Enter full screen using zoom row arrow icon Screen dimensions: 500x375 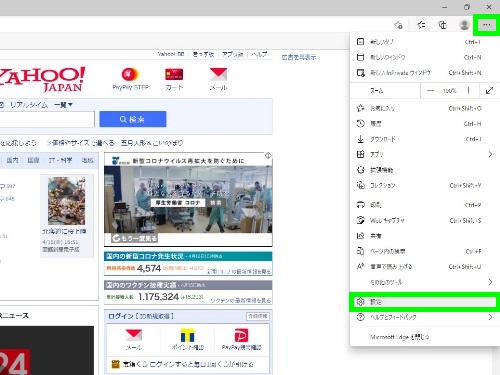(x=489, y=90)
